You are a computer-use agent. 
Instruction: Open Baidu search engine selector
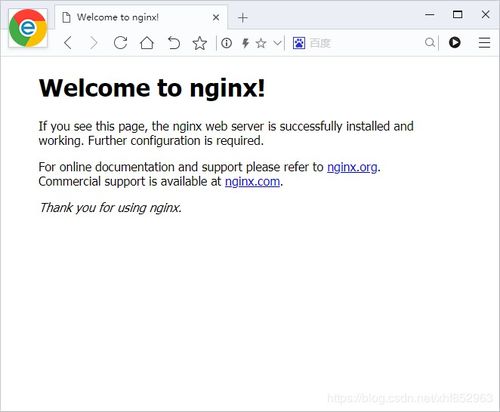click(x=299, y=43)
